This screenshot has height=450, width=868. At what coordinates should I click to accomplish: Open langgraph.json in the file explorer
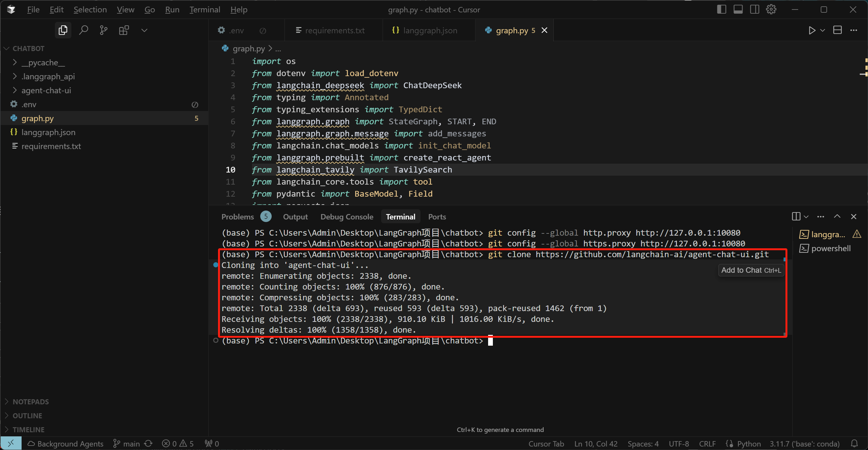coord(104,132)
